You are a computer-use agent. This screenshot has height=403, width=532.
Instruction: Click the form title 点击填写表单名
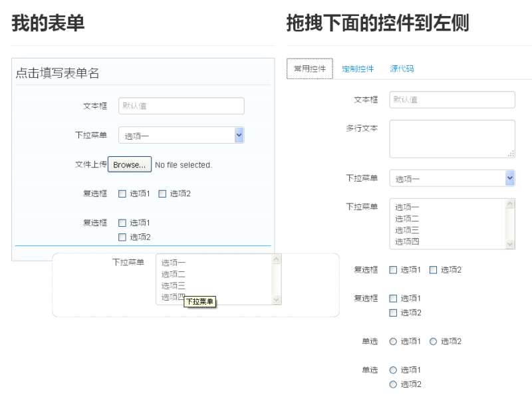[58, 74]
